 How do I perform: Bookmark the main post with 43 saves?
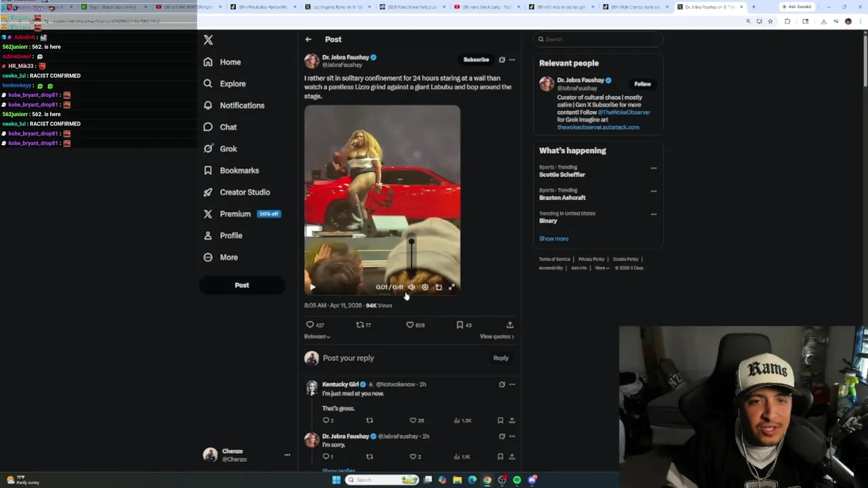[x=464, y=325]
